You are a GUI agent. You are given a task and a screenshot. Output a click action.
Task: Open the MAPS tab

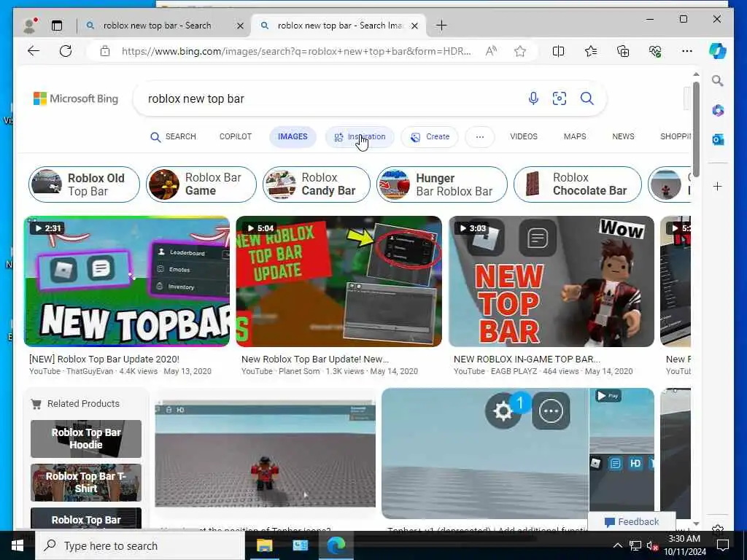(x=575, y=136)
